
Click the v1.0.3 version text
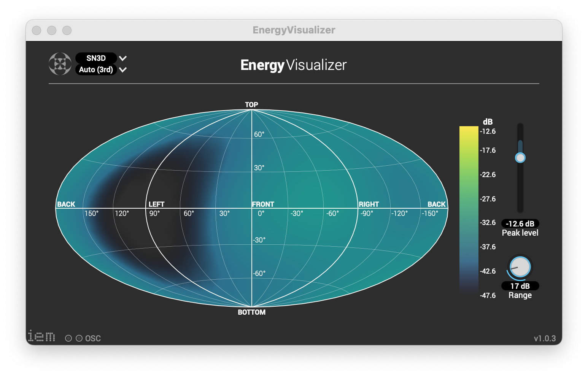[545, 338]
